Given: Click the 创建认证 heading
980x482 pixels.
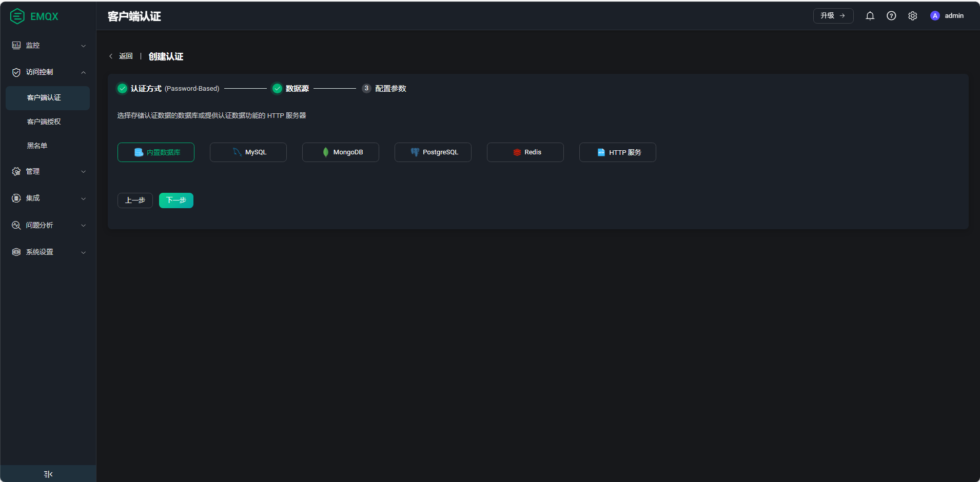Looking at the screenshot, I should (x=166, y=56).
